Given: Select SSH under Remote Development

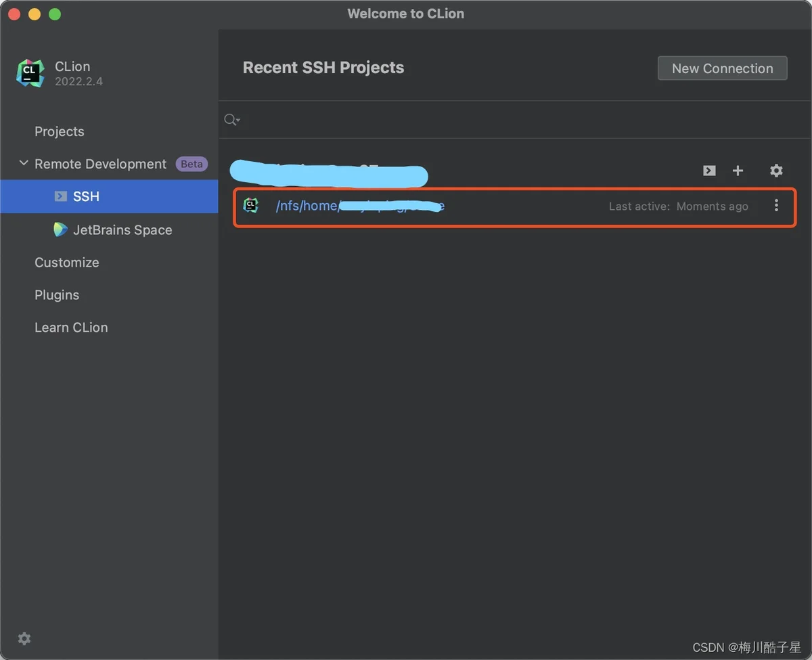Looking at the screenshot, I should pos(86,196).
